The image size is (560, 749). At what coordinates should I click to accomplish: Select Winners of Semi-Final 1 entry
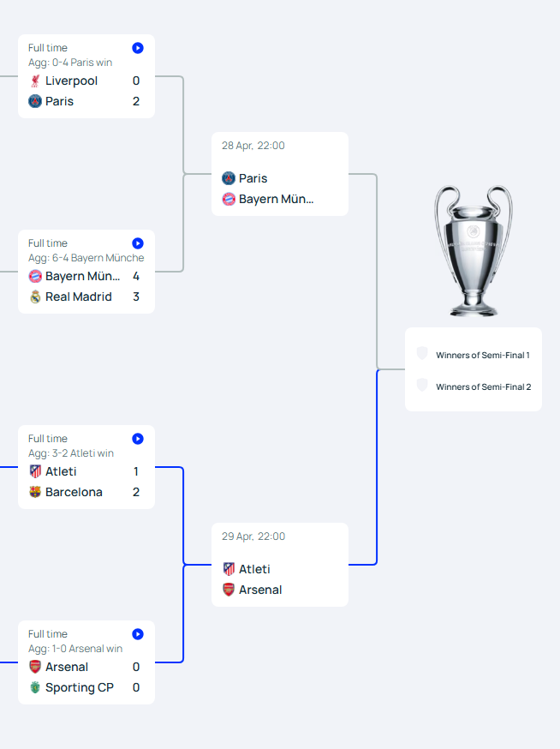point(474,355)
